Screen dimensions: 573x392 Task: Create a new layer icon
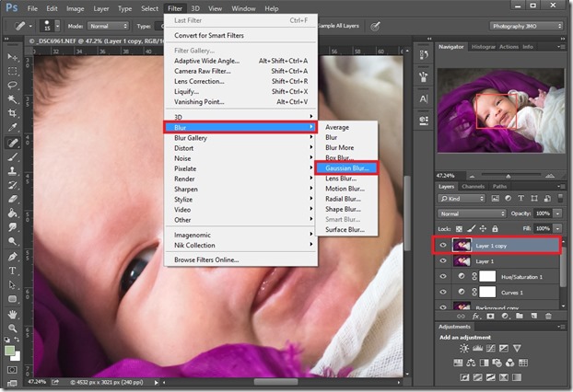[534, 316]
